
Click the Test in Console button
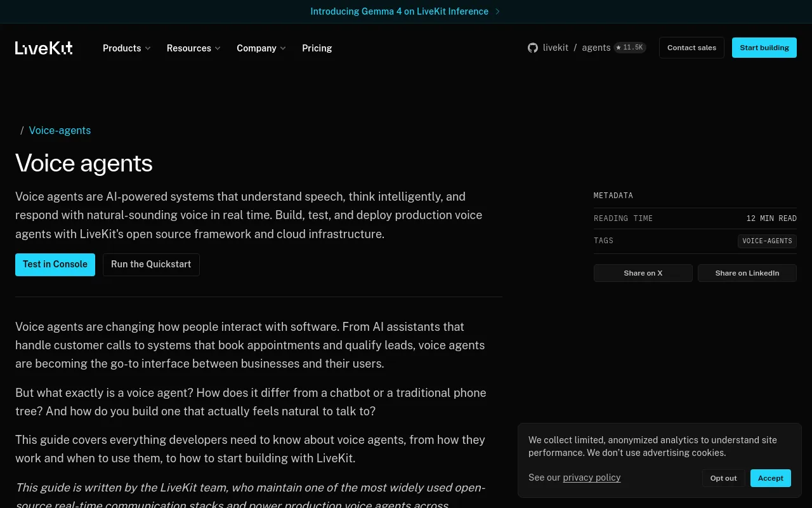coord(55,265)
